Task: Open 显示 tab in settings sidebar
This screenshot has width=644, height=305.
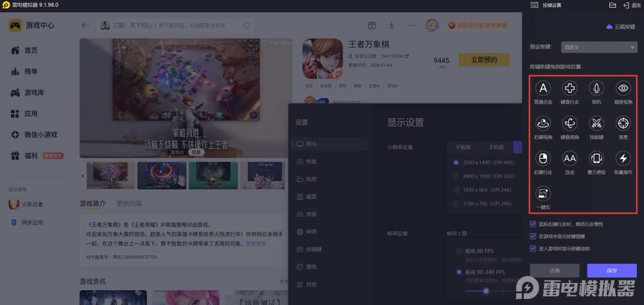Action: 330,144
